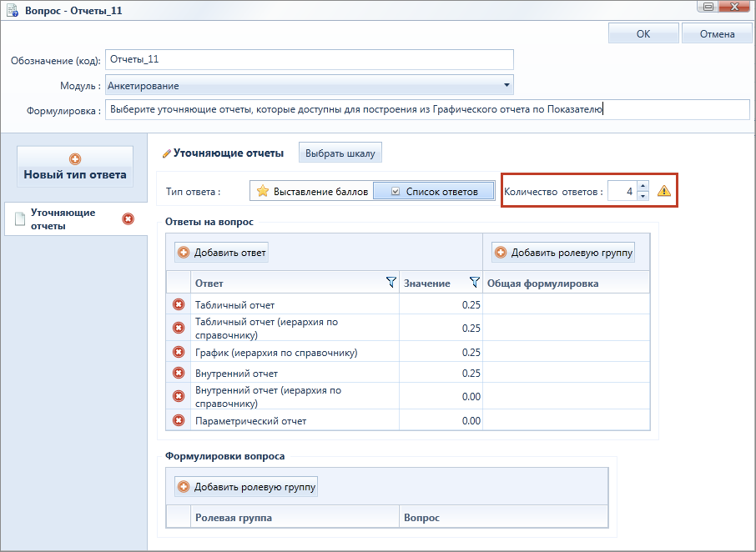The image size is (756, 552).
Task: Confirm the dialog with the OK button
Action: pos(643,33)
